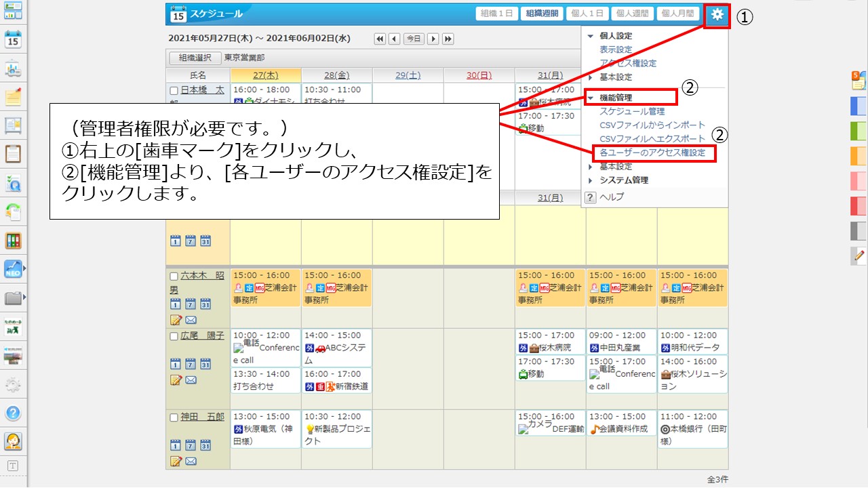Expand the システム管理 section
Image resolution: width=868 pixels, height=488 pixels.
tap(623, 180)
